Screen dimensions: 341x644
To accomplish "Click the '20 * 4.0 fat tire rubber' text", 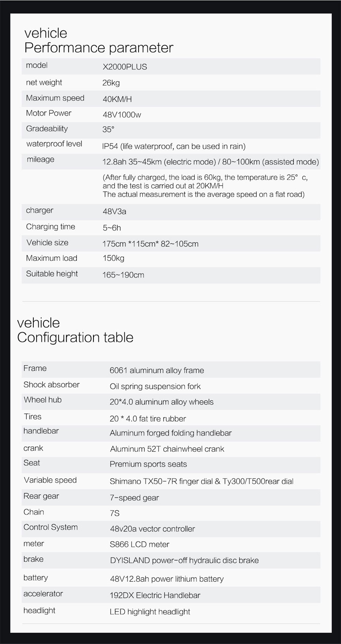I will [x=148, y=419].
